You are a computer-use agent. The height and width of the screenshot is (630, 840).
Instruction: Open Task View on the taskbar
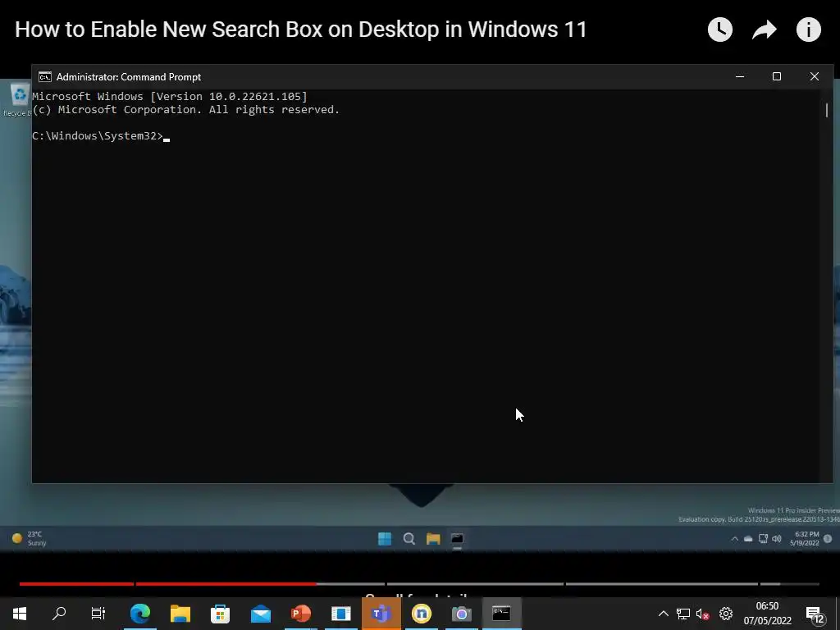pyautogui.click(x=98, y=614)
